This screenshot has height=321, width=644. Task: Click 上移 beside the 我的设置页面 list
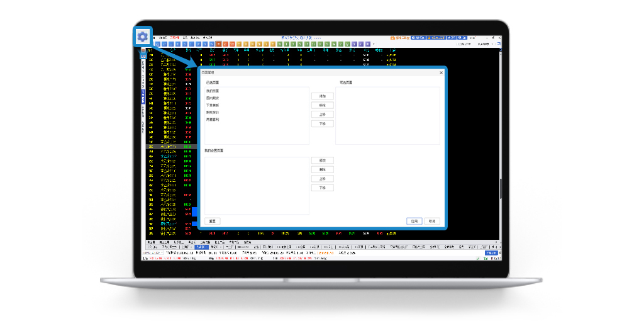click(x=322, y=179)
